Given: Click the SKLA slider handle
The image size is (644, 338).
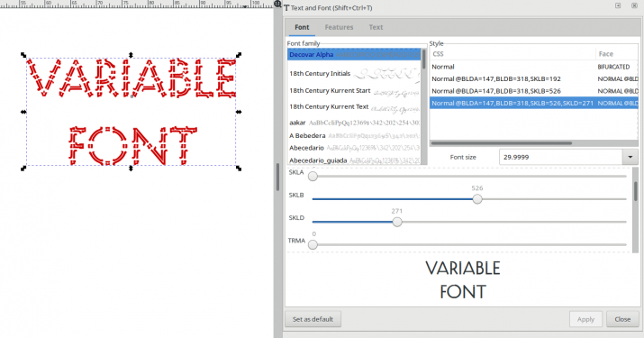Looking at the screenshot, I should (x=313, y=177).
